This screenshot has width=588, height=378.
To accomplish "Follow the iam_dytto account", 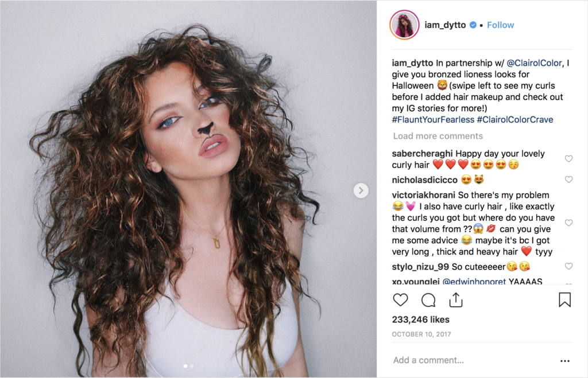I will tap(500, 25).
